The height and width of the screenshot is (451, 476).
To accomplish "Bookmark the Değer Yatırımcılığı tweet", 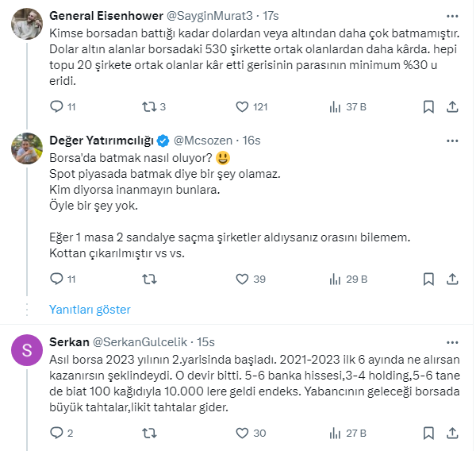I will tap(428, 279).
